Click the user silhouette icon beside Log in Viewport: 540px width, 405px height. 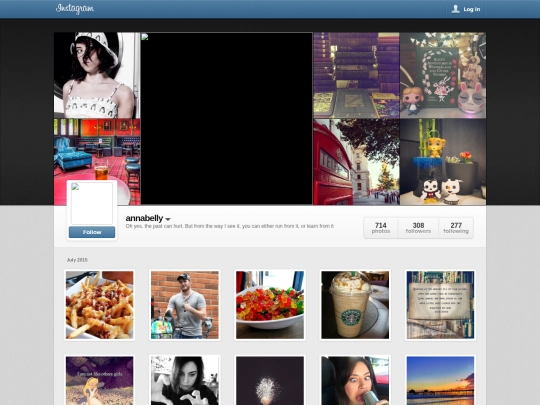[x=455, y=9]
